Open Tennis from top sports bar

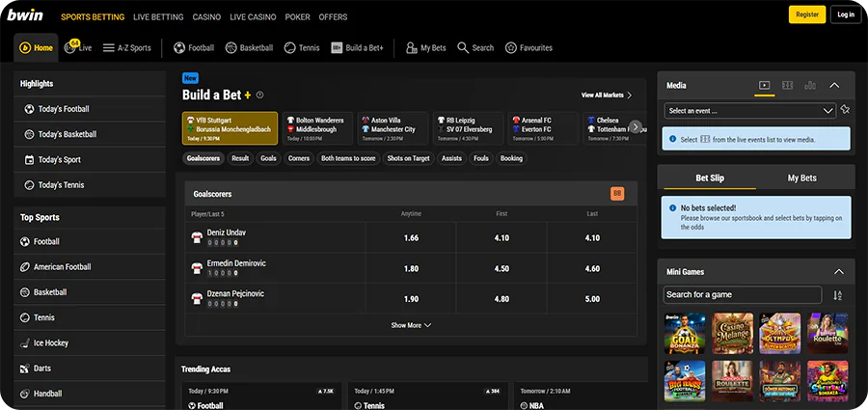tap(302, 47)
